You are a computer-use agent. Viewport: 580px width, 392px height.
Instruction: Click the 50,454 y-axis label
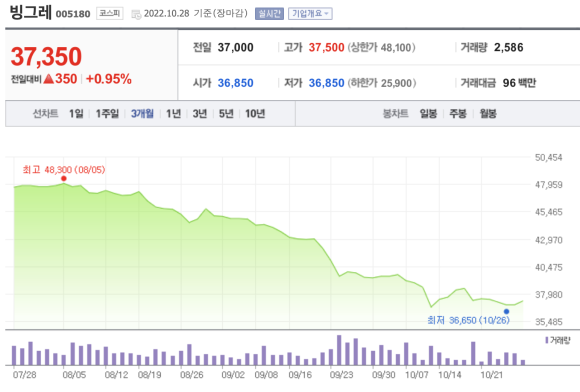pos(549,158)
